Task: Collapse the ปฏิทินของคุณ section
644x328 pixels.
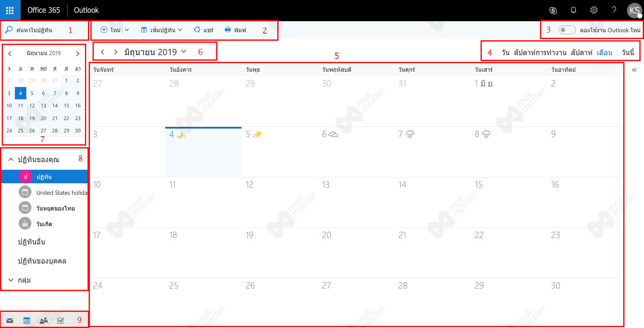Action: pyautogui.click(x=11, y=160)
